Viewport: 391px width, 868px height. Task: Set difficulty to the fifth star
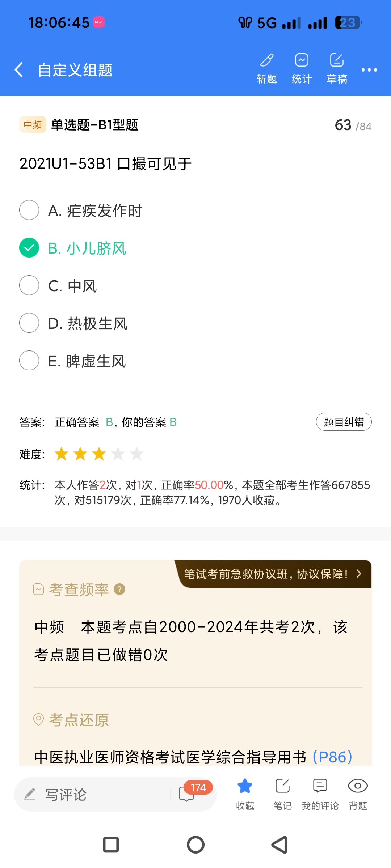tap(137, 454)
